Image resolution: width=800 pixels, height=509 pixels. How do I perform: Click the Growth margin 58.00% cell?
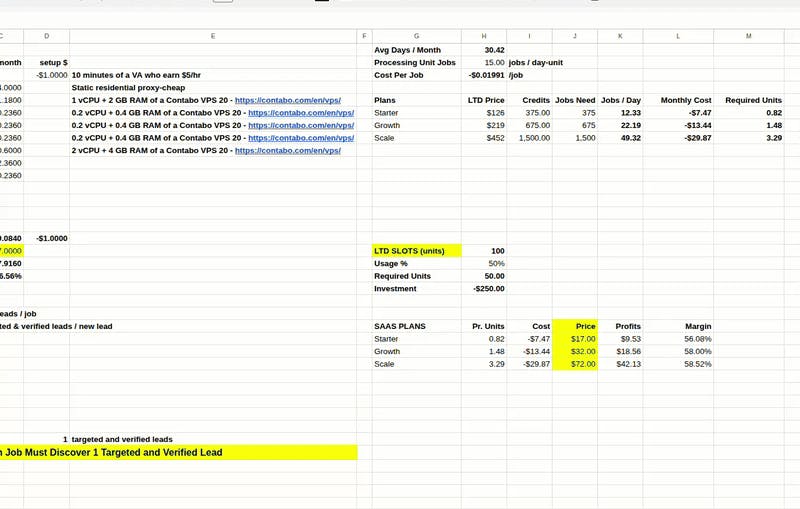coord(678,351)
